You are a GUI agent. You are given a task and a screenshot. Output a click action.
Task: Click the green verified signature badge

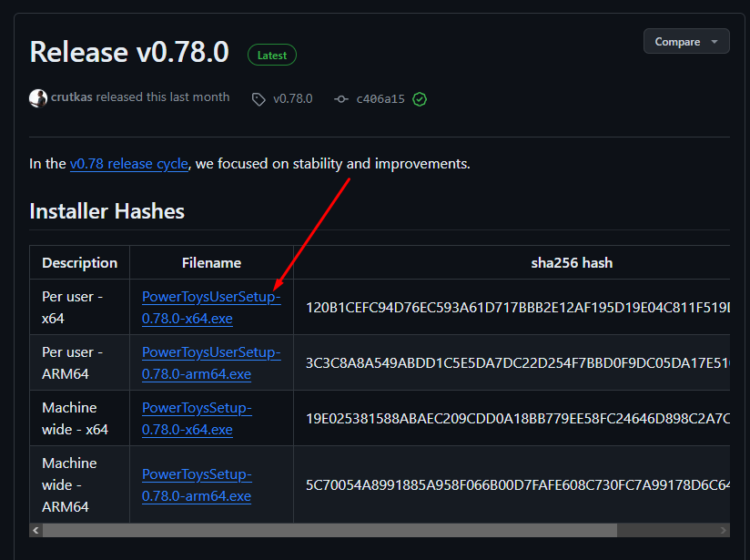(x=420, y=99)
